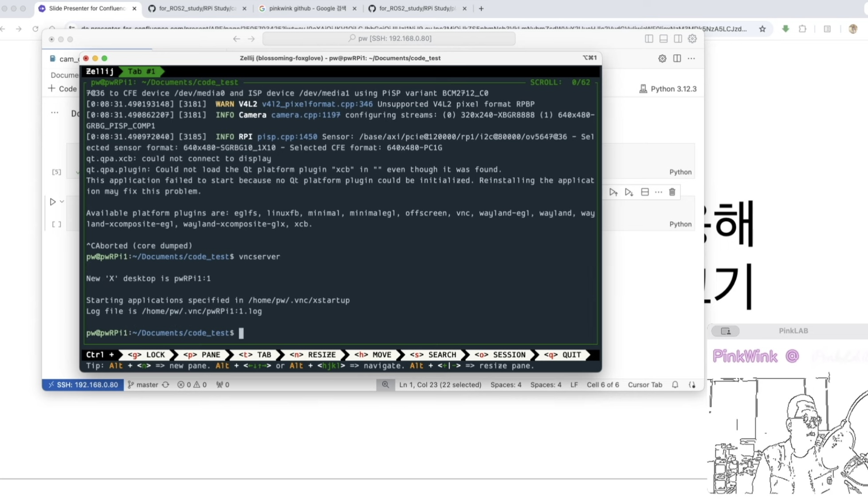Click the pw SSH search field

pyautogui.click(x=389, y=39)
